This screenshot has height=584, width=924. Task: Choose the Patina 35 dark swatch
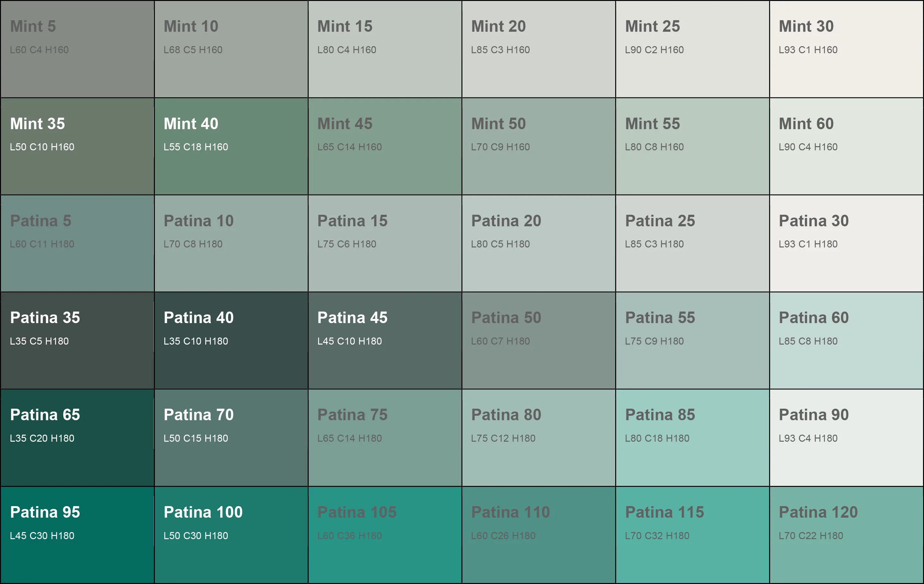[x=77, y=340]
